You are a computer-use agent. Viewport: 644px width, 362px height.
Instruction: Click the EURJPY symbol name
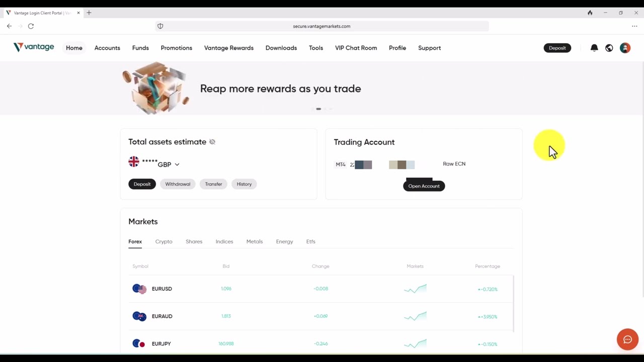tap(162, 344)
